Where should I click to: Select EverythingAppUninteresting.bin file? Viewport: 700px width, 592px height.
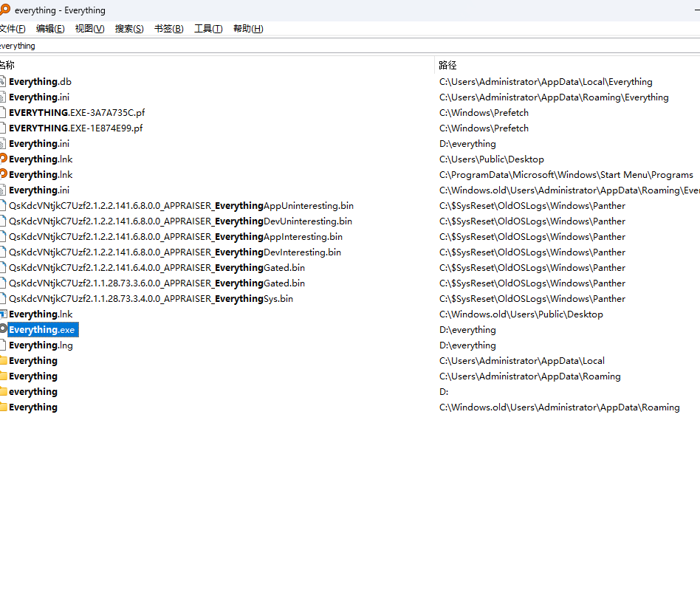(181, 206)
